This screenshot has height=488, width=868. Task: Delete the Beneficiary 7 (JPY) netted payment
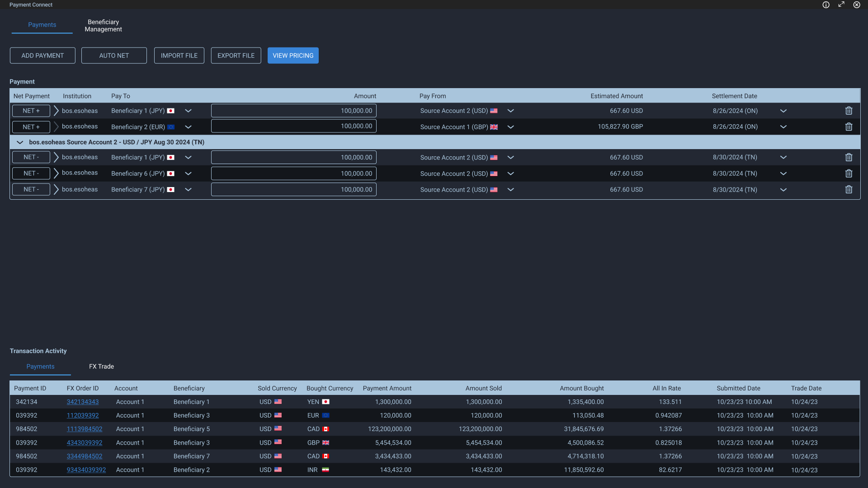(849, 189)
